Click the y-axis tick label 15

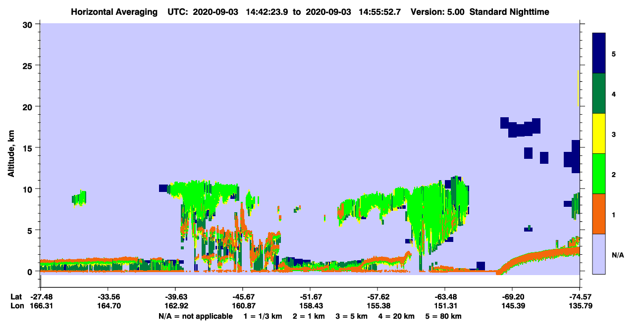[29, 148]
